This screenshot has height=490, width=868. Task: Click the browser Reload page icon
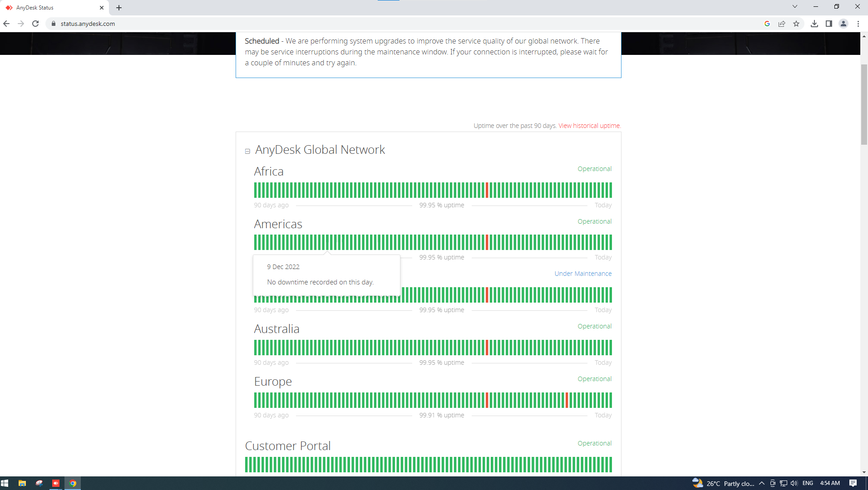[x=35, y=24]
